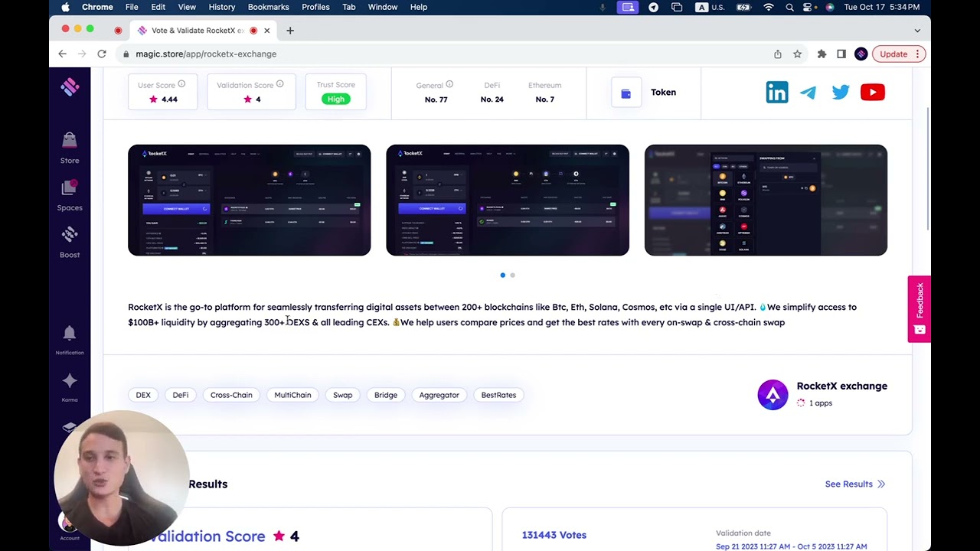Select the Cross-Chain tag
Screen dimensions: 980x551
(x=231, y=395)
